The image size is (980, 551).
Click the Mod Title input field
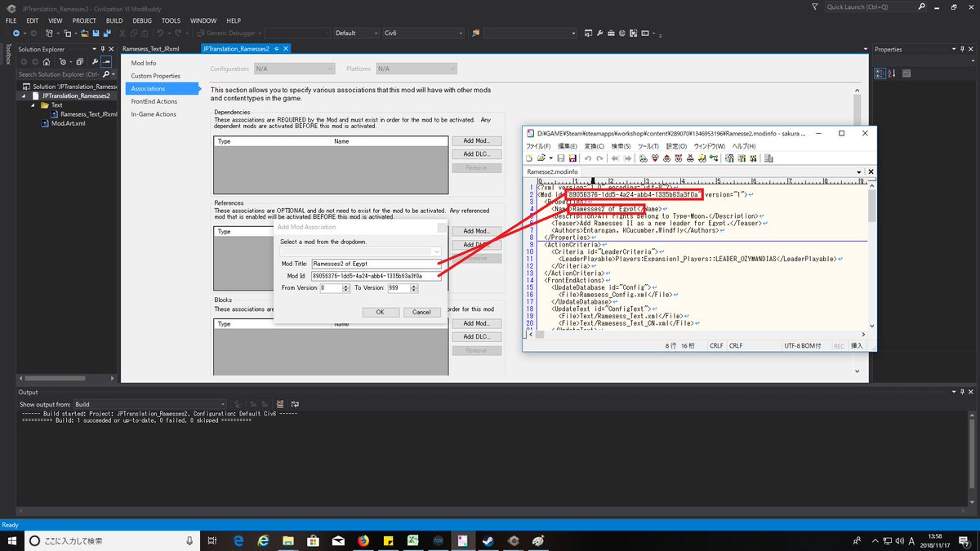(376, 264)
